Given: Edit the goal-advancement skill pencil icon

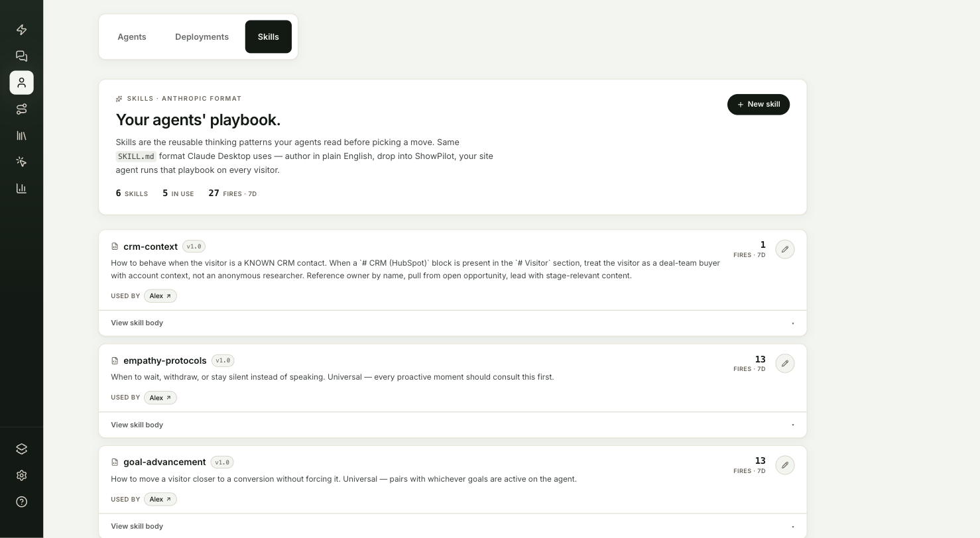Looking at the screenshot, I should tap(785, 465).
